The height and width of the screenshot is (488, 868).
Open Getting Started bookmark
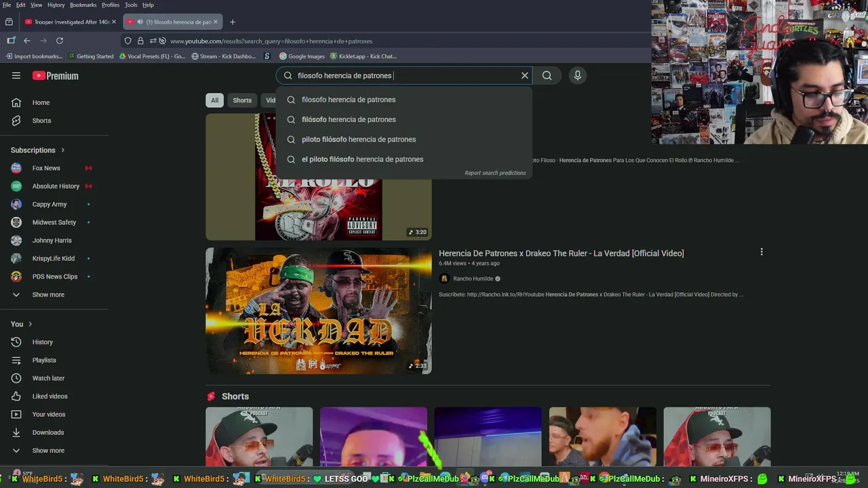[90, 56]
